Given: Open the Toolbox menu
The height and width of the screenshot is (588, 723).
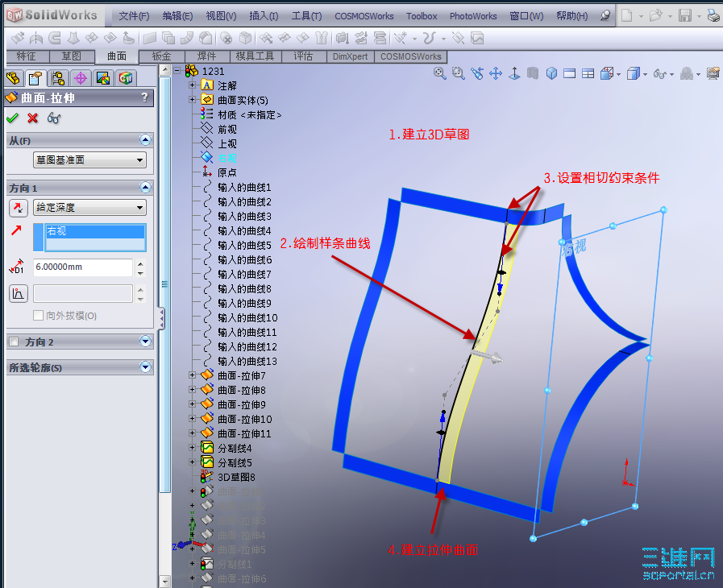Looking at the screenshot, I should coord(422,16).
